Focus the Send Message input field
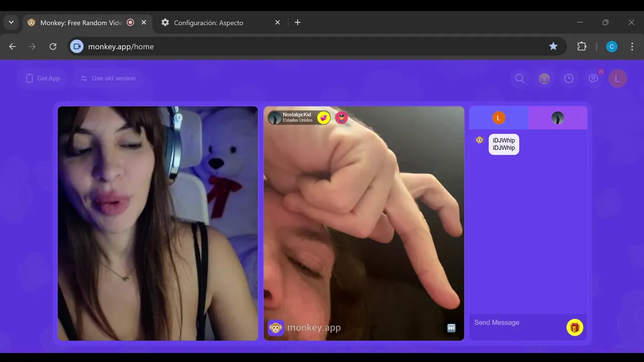 coord(518,323)
